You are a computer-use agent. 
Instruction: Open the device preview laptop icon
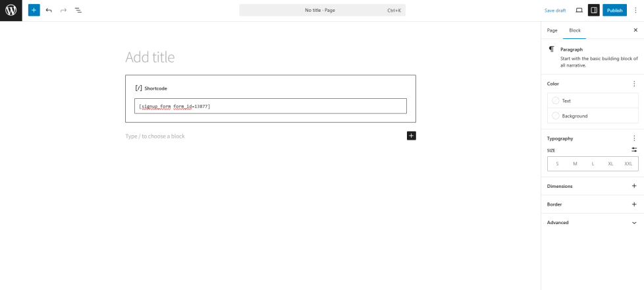(579, 11)
